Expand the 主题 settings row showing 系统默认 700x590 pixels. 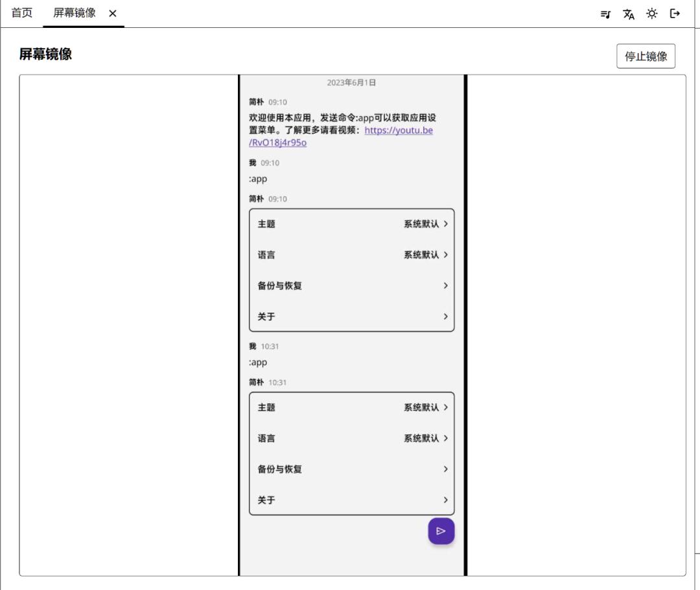352,224
